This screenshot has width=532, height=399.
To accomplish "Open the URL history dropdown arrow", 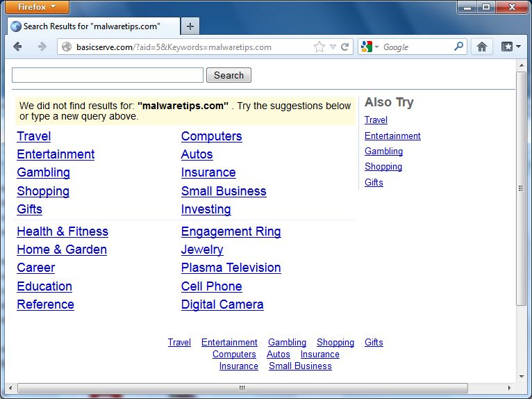I will (x=333, y=47).
